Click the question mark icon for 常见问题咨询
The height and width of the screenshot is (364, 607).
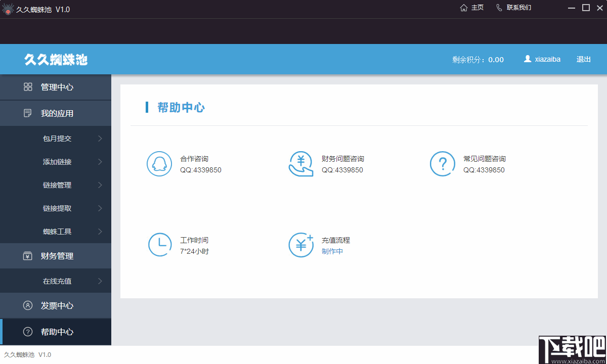coord(443,164)
